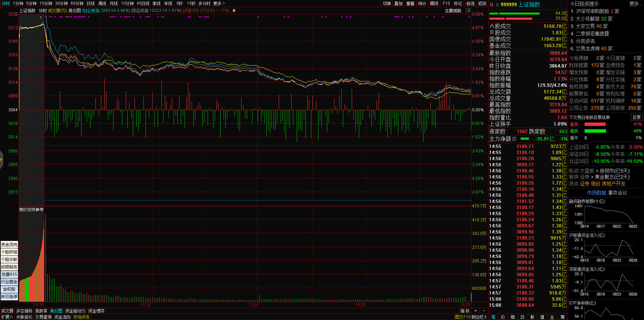Click the 事件会议 tab beside 市场数据
Image resolution: width=644 pixels, height=320 pixels.
[x=617, y=193]
